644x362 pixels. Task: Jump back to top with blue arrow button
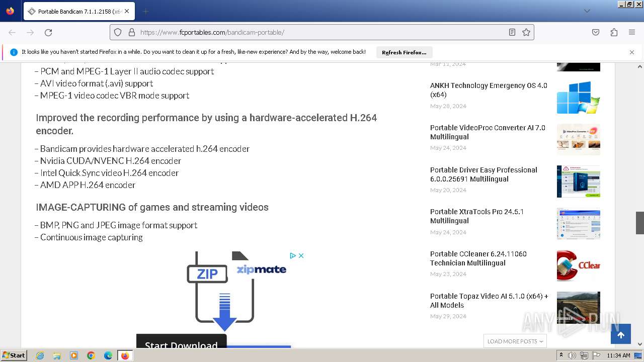621,335
